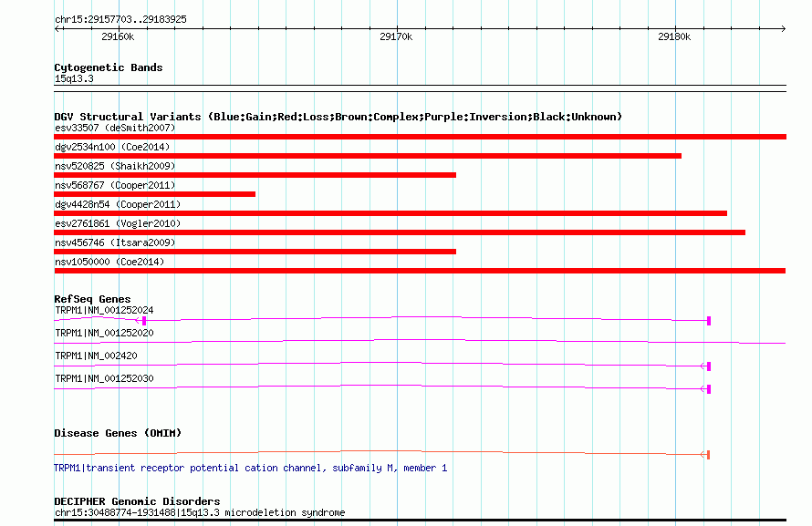Click the nsv456746 (Itsara2009) loss bar
The height and width of the screenshot is (526, 812).
[x=255, y=252]
